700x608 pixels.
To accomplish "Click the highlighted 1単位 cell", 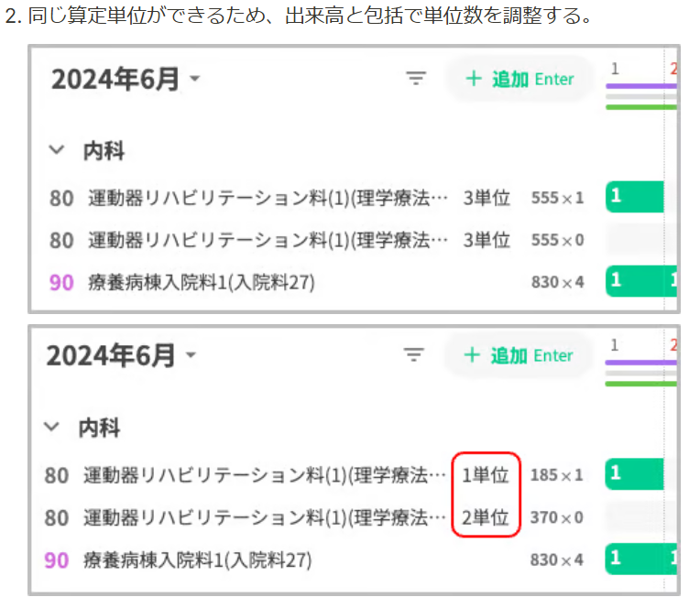I will pyautogui.click(x=486, y=474).
